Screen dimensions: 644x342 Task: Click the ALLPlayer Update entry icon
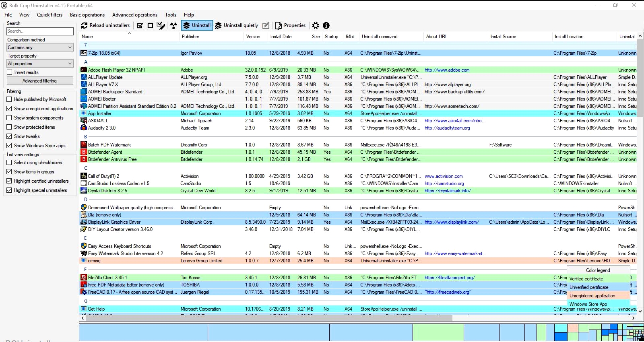[x=84, y=77]
